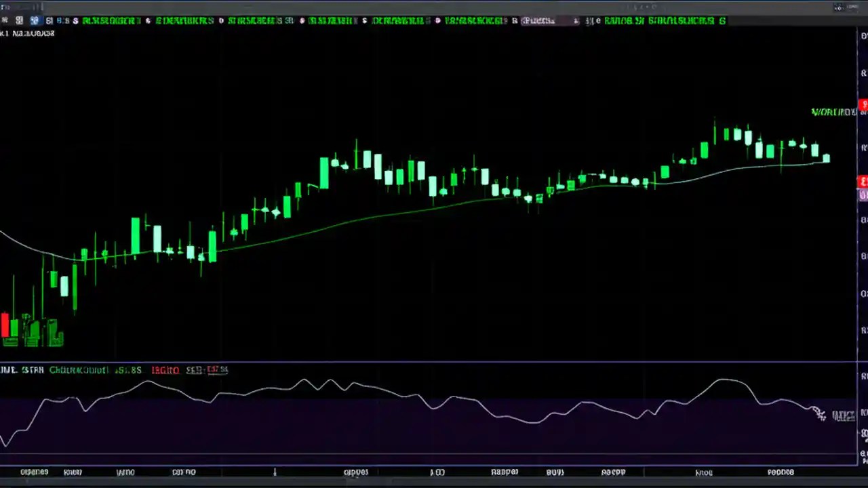
Task: Toggle the blue highlighted toolbar button
Action: click(35, 20)
